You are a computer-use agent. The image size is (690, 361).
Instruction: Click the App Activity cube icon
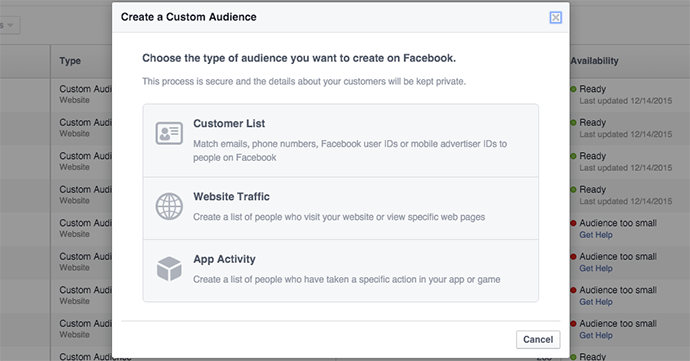(x=169, y=269)
